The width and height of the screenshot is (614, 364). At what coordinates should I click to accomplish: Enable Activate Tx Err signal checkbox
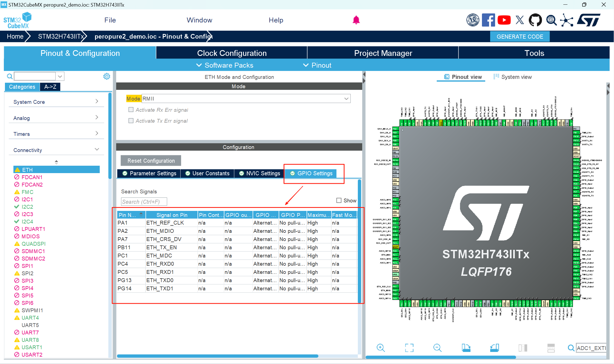131,121
